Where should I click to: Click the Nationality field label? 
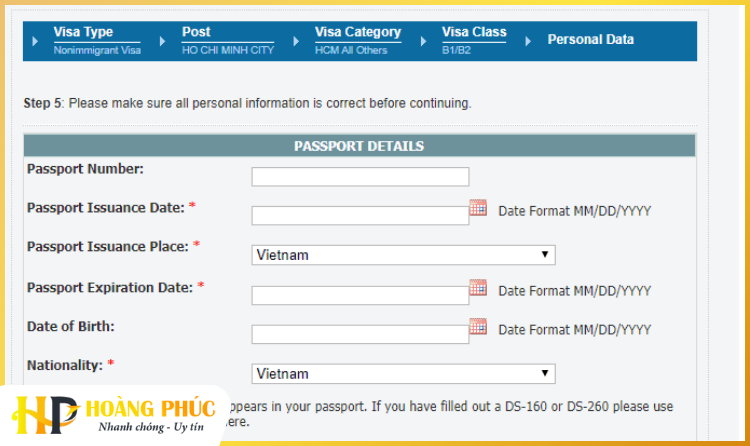pos(65,365)
